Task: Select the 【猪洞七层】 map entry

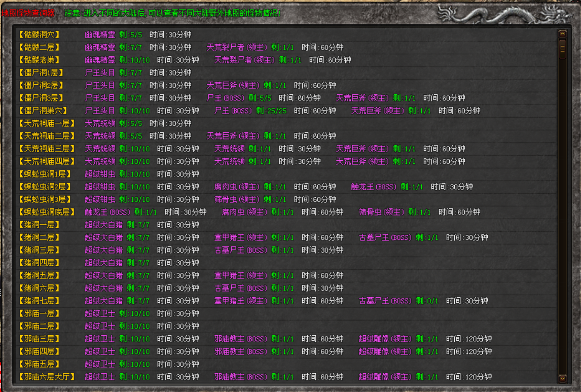Action: click(x=39, y=301)
